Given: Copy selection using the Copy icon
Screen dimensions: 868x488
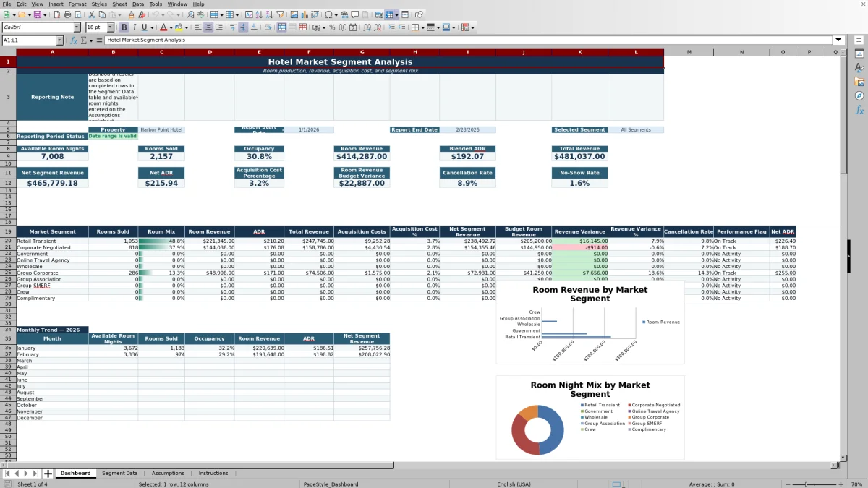Looking at the screenshot, I should [x=102, y=14].
